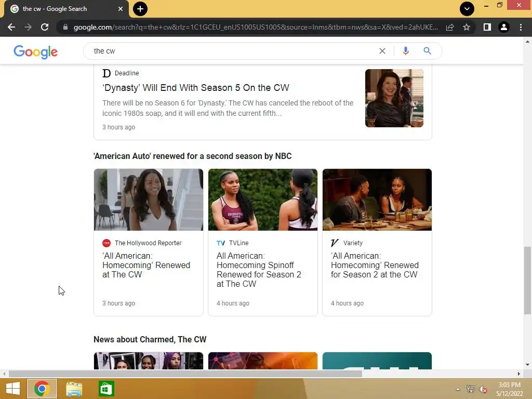Click the Deadline source logo
Viewport: 532px width, 399px height.
coord(107,73)
